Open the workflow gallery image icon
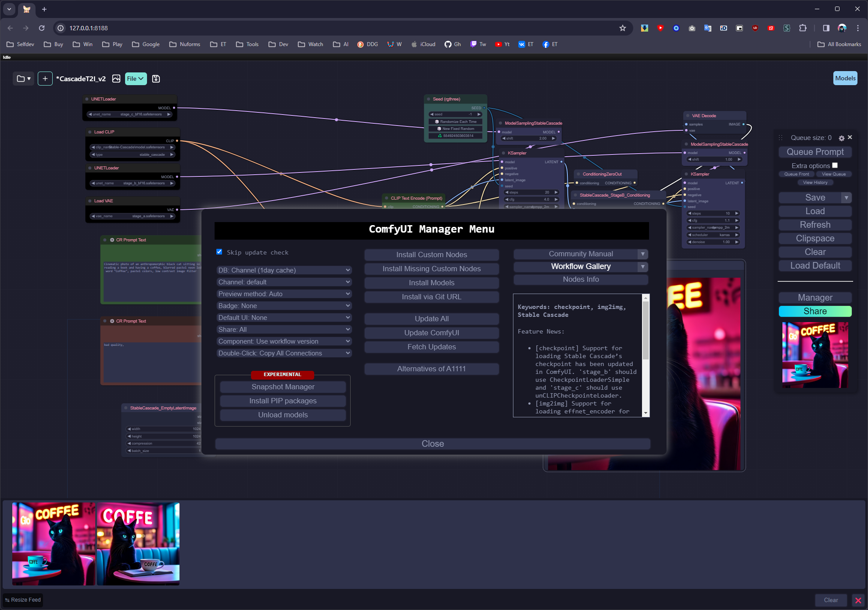Image resolution: width=868 pixels, height=610 pixels. 116,79
